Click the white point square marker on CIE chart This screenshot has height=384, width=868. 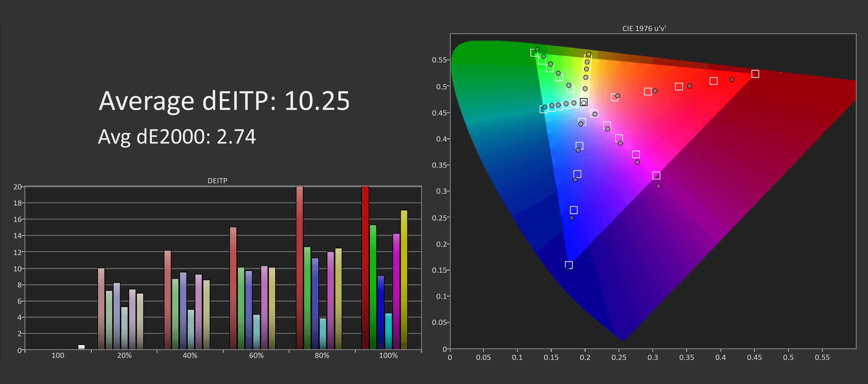[584, 102]
